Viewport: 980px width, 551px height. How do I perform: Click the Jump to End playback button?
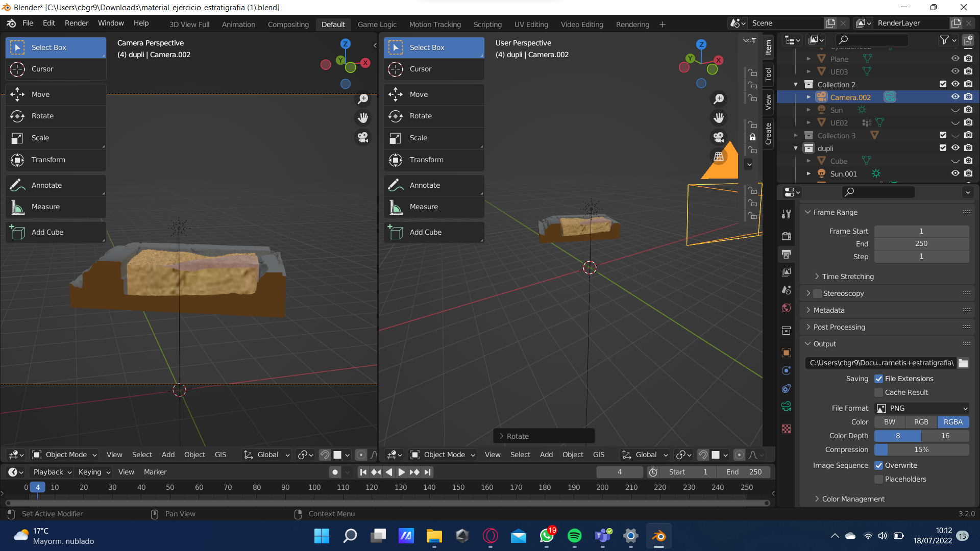pos(428,472)
